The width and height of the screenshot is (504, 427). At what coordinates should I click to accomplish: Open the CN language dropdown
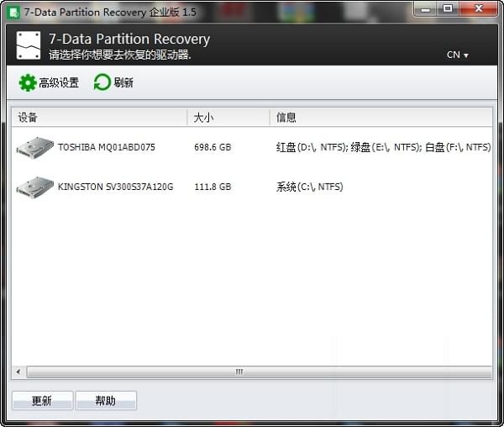pyautogui.click(x=458, y=55)
